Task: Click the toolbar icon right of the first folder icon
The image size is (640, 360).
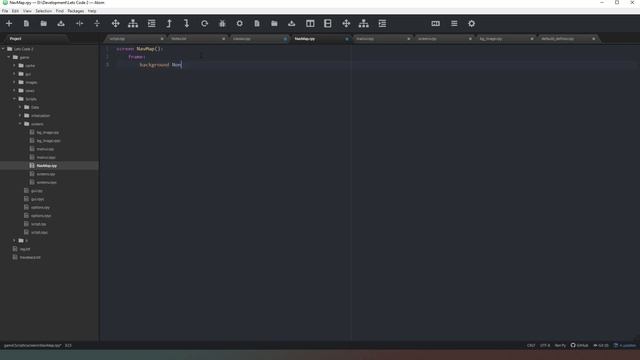Action: 61,24
